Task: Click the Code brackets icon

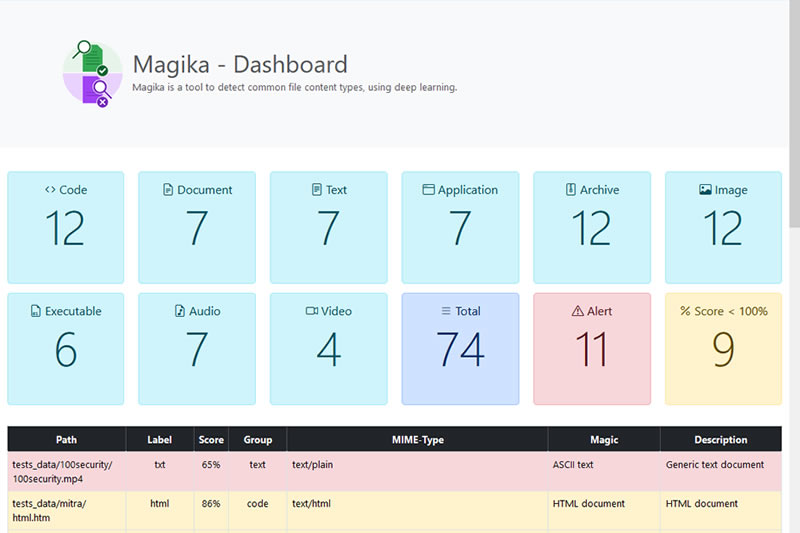Action: click(50, 190)
